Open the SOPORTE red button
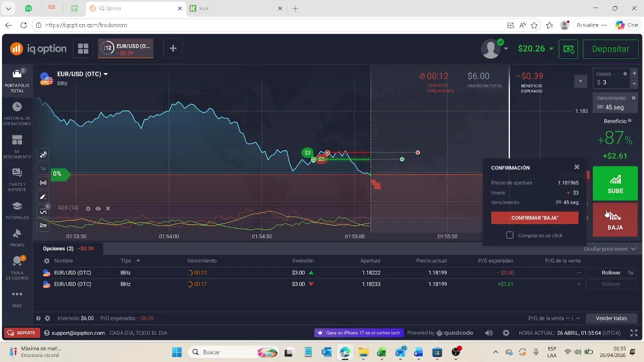This screenshot has width=644, height=362. pyautogui.click(x=21, y=333)
